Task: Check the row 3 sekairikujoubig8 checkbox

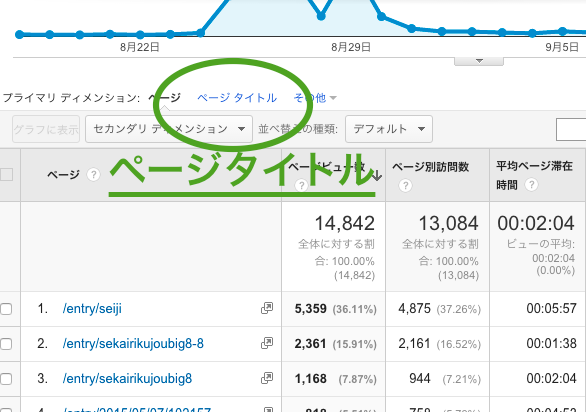Action: pos(6,379)
